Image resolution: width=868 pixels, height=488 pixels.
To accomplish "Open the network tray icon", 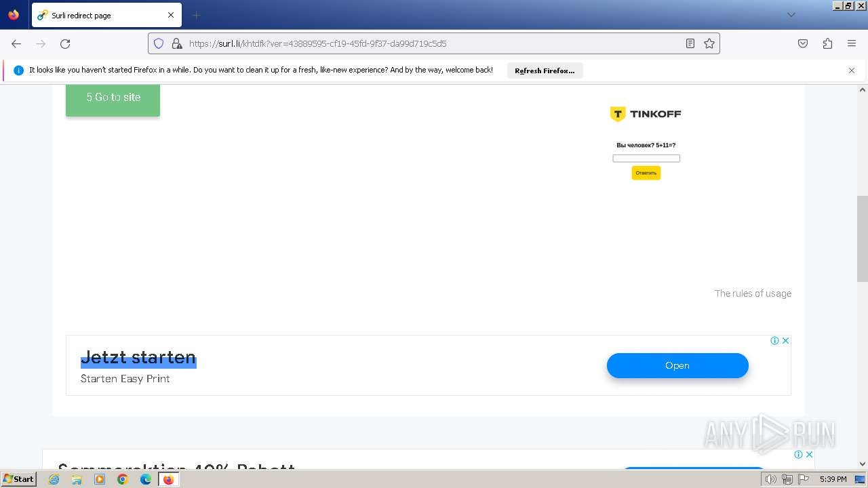I will (787, 479).
